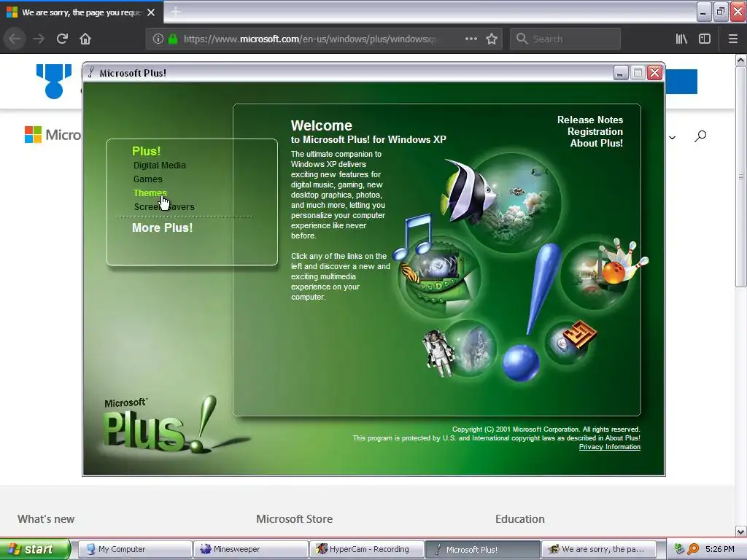This screenshot has width=747, height=560.
Task: Switch to HyperCam - Recording taskbar button
Action: click(366, 549)
